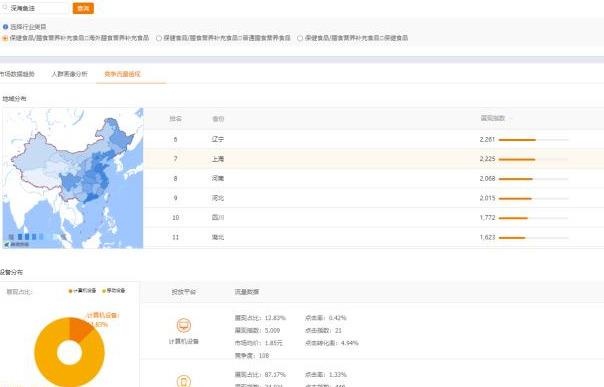The height and width of the screenshot is (387, 604).
Task: Click the index value 2,261
Action: coord(487,139)
